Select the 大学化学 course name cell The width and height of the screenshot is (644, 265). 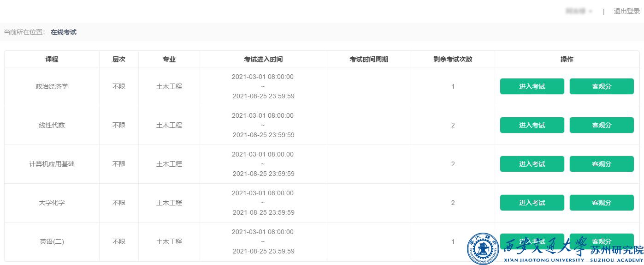(52, 203)
